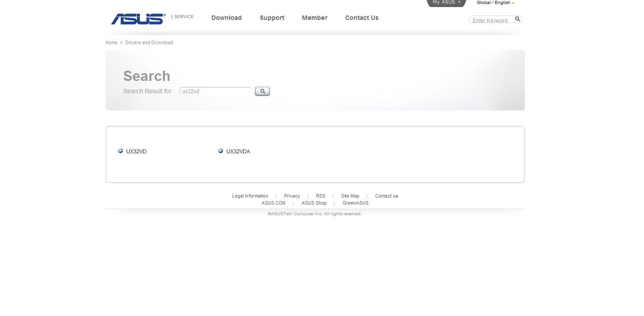This screenshot has width=644, height=316.
Task: Open the Site Map footer link
Action: [x=350, y=196]
